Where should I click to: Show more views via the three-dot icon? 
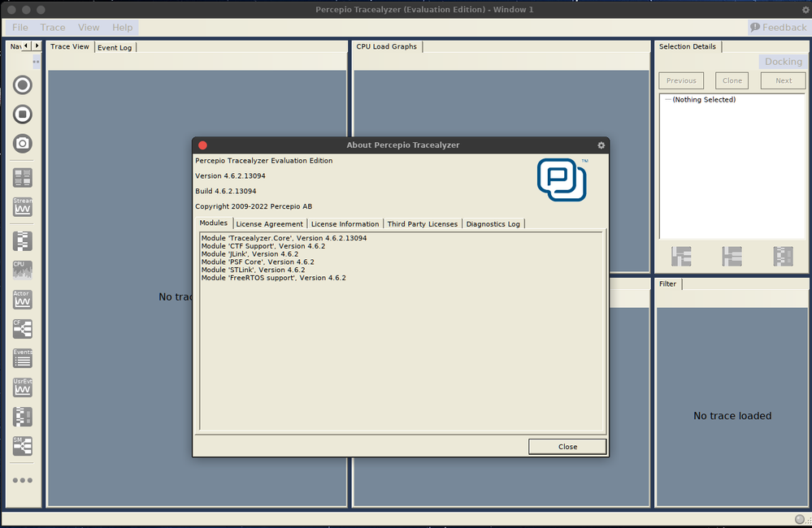[22, 480]
